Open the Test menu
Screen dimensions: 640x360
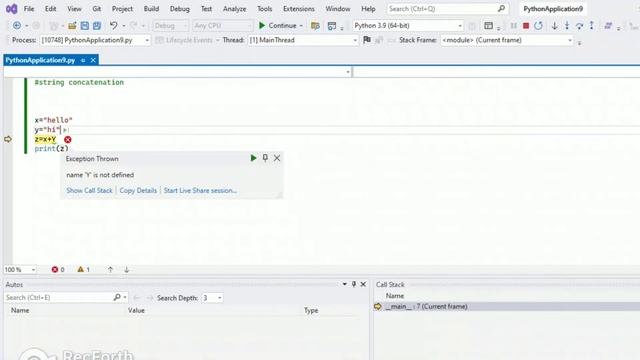click(207, 9)
